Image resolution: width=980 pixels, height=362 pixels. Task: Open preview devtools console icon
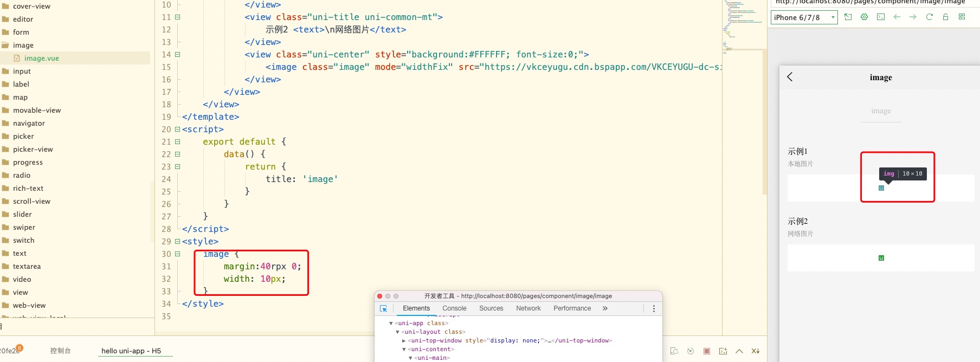(x=881, y=17)
